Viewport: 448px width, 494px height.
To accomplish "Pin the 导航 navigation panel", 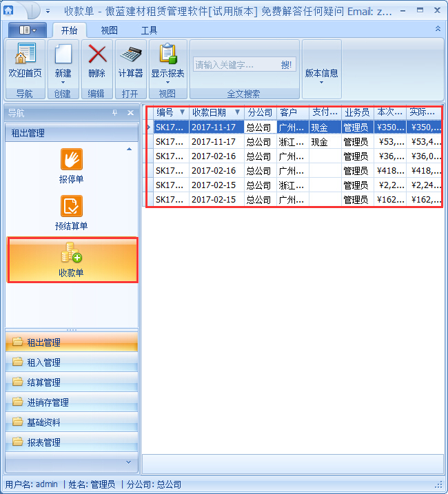I will point(115,112).
